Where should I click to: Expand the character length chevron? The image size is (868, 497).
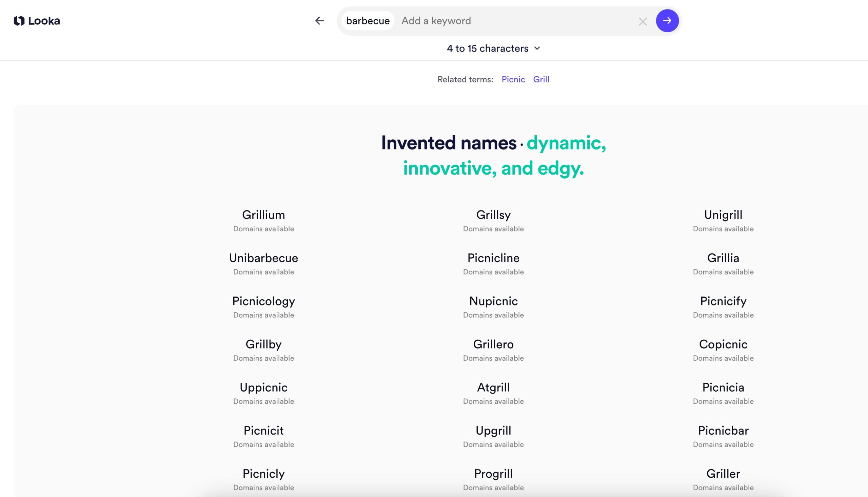point(537,48)
